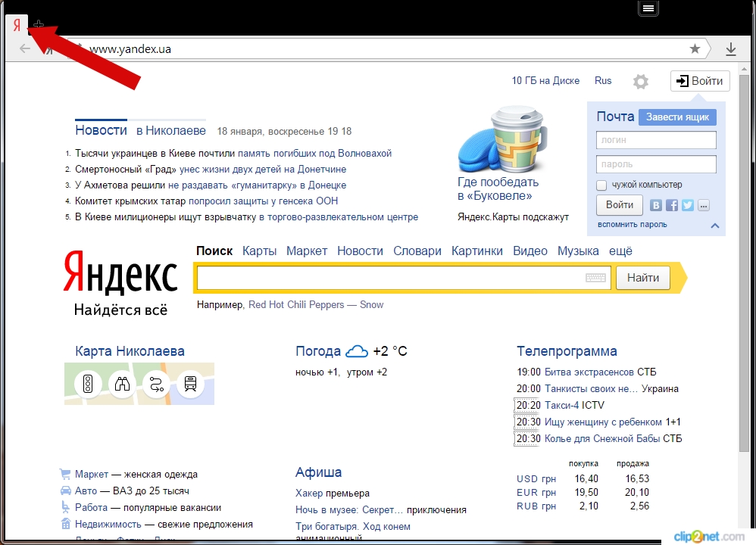
Task: Open Где пообедать в «Буковеле» link
Action: [x=498, y=189]
